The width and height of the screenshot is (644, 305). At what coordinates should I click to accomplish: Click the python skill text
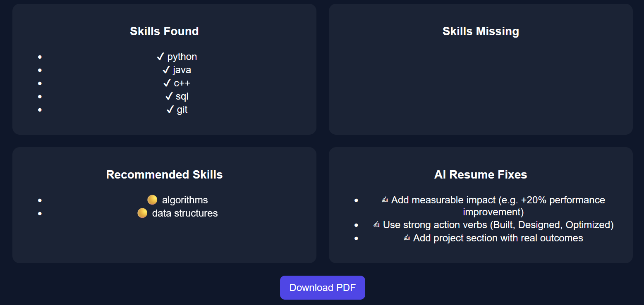182,57
